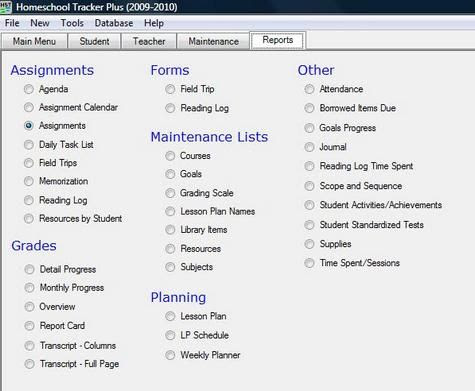Select Transcript - Full Page option

pos(29,364)
